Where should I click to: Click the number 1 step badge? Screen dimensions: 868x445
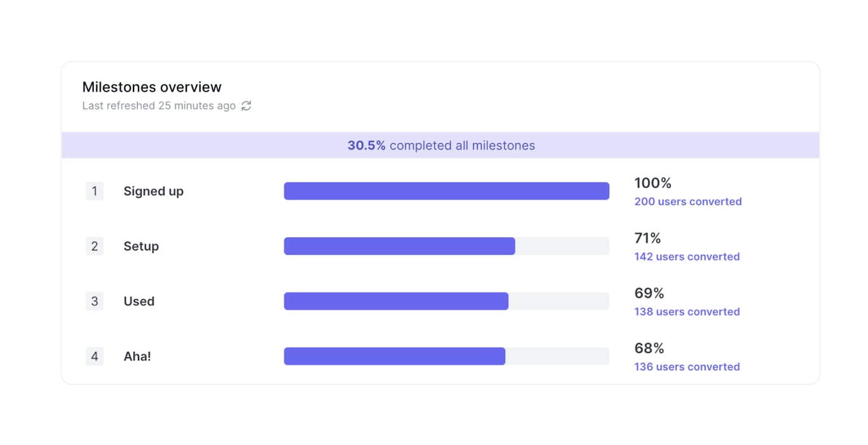tap(95, 191)
